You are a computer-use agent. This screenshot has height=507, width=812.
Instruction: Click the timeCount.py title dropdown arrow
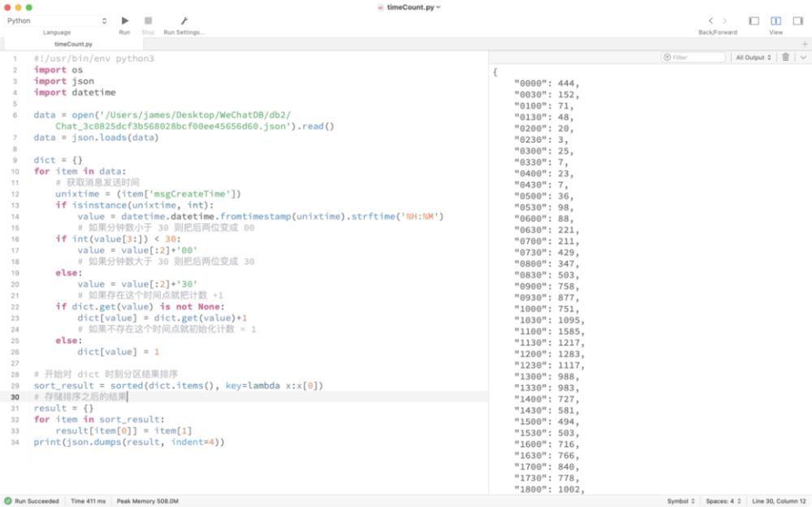point(438,7)
